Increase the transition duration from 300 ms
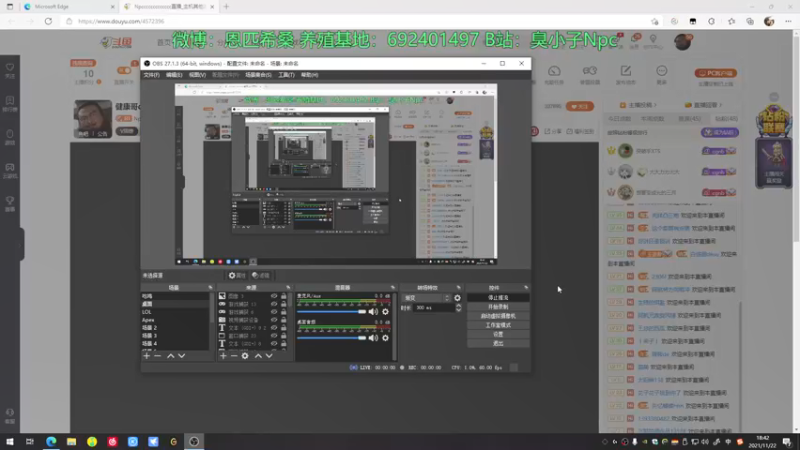800x450 pixels. [458, 306]
